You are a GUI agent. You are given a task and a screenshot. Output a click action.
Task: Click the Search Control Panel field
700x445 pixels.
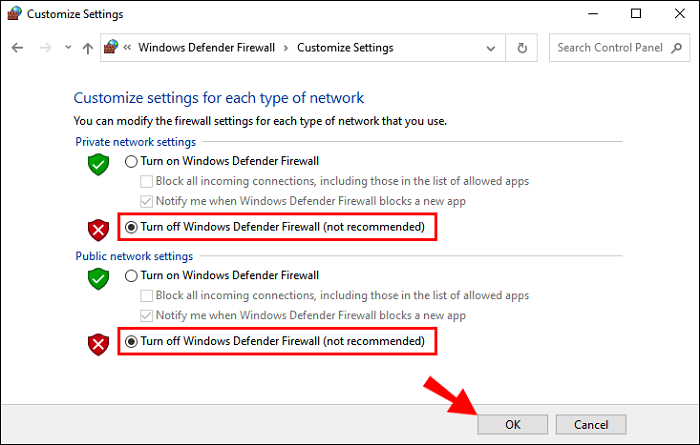click(x=608, y=48)
